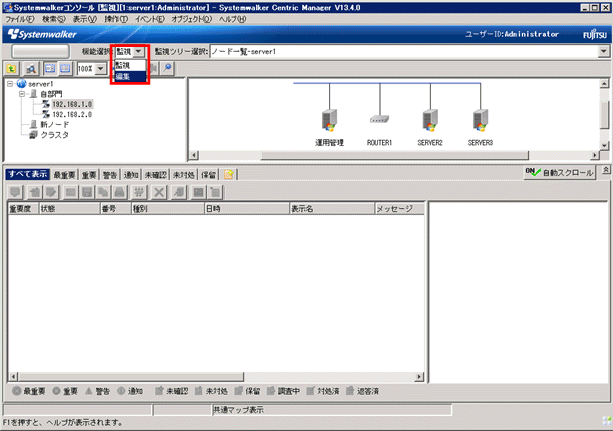The height and width of the screenshot is (431, 613).
Task: Switch to list view display icon
Action: [x=65, y=68]
